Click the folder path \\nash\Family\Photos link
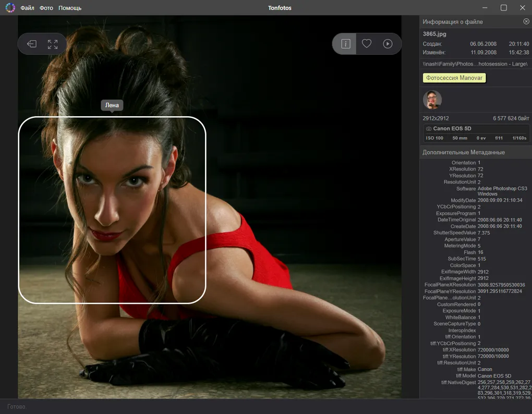532x414 pixels. [475, 64]
